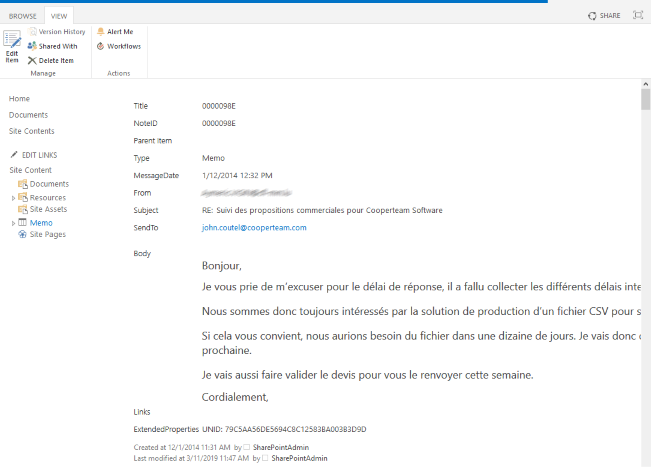
Task: Click the Site Pages icon in the tree
Action: (22, 234)
